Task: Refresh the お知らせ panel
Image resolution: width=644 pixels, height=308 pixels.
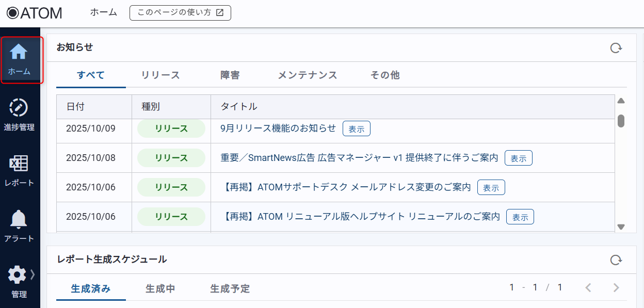Action: (616, 48)
